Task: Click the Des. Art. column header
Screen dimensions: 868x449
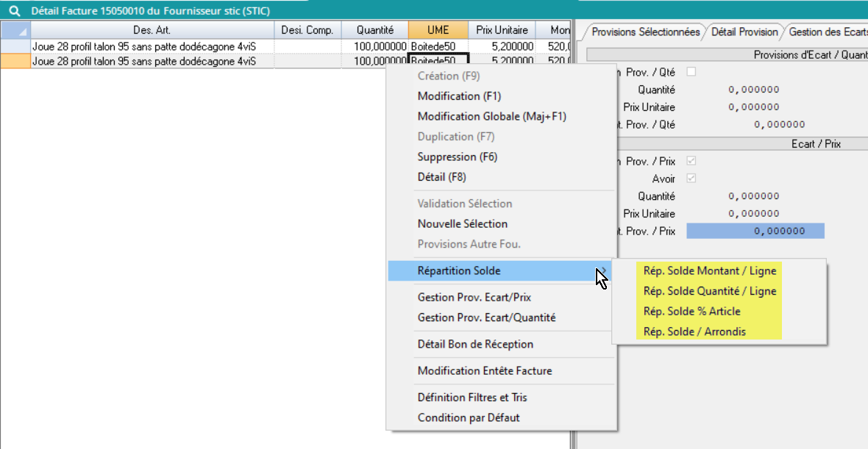Action: pos(152,30)
